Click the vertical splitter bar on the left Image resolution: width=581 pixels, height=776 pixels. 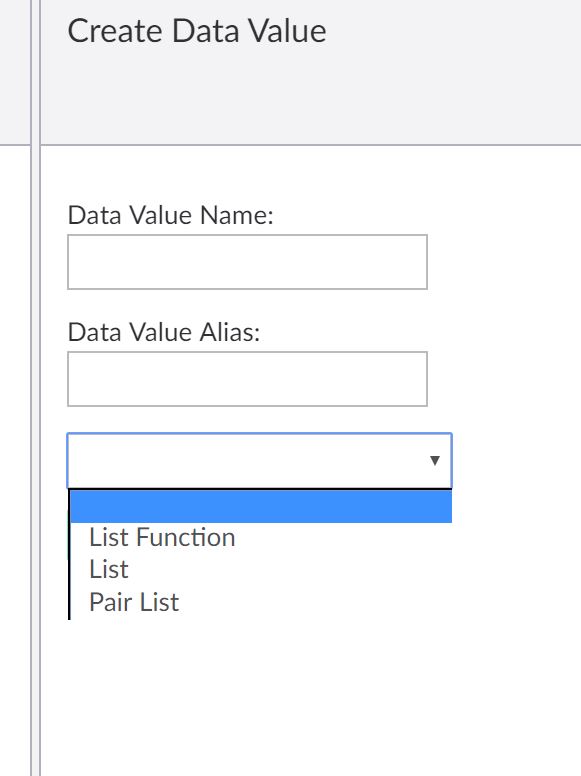(35, 388)
